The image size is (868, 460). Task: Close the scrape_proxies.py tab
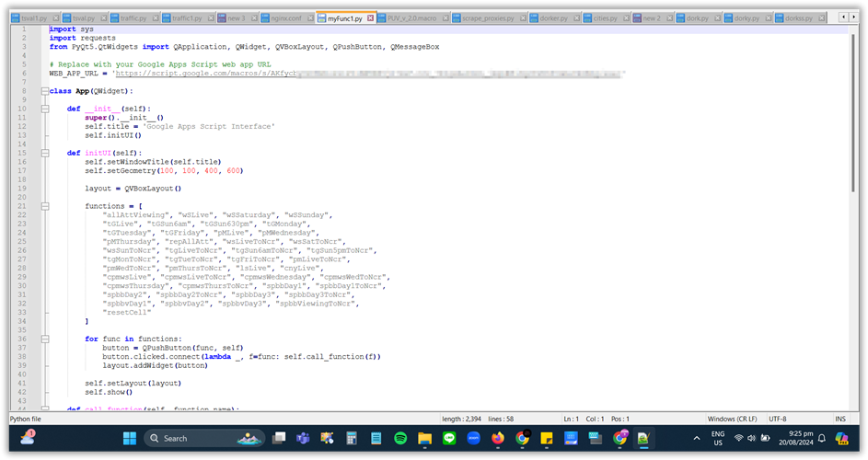coord(523,18)
